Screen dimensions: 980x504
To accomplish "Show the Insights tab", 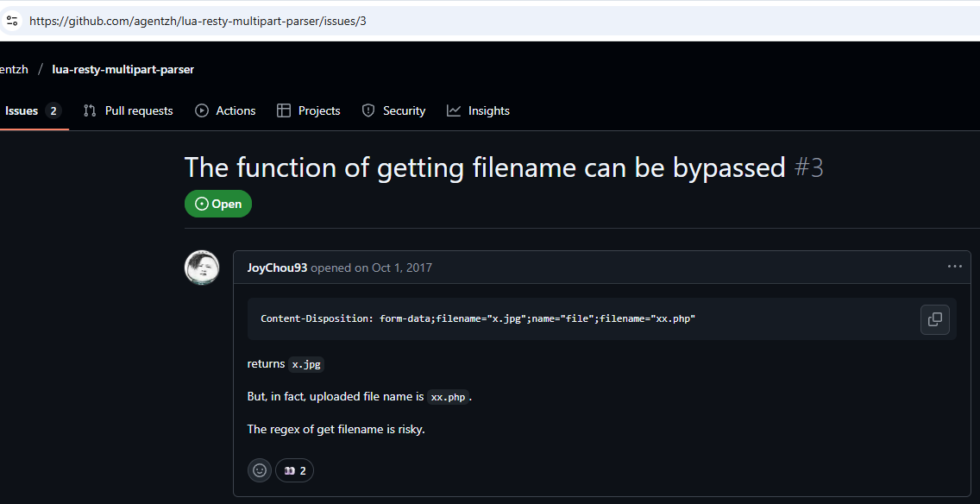I will [478, 110].
